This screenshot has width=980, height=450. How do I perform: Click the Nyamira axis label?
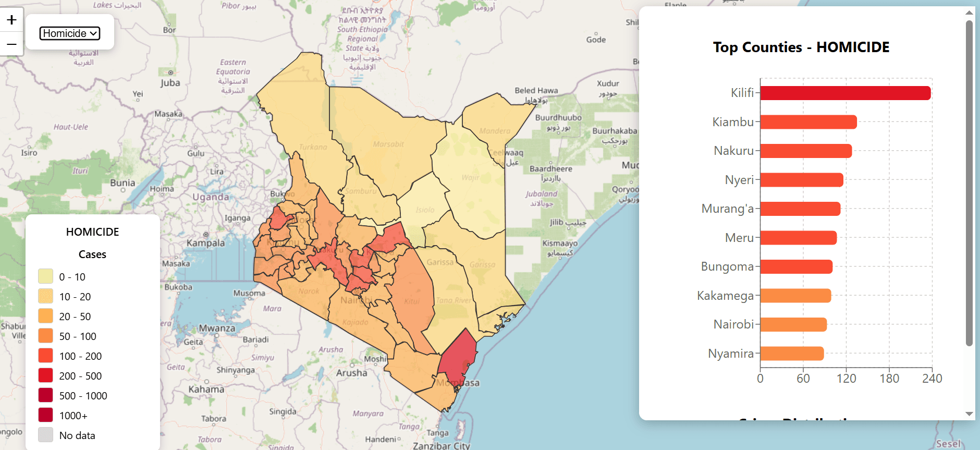coord(731,354)
